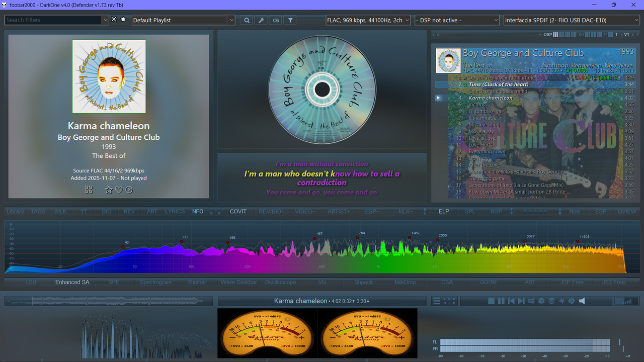644x362 pixels.
Task: Open the DSP icon in playback bar
Action: [x=572, y=301]
